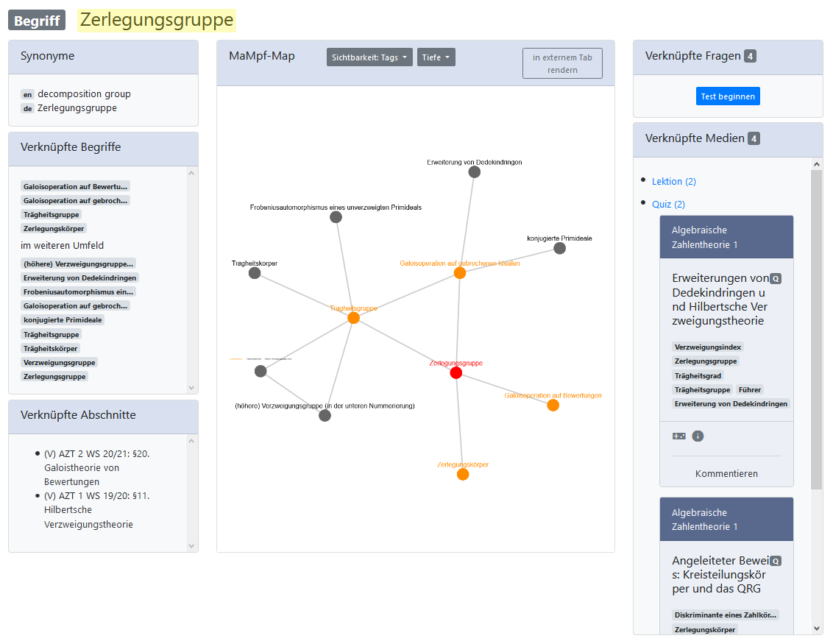Click the orange Galoisoperation auf Bewertungen node
The width and height of the screenshot is (833, 644).
(553, 405)
